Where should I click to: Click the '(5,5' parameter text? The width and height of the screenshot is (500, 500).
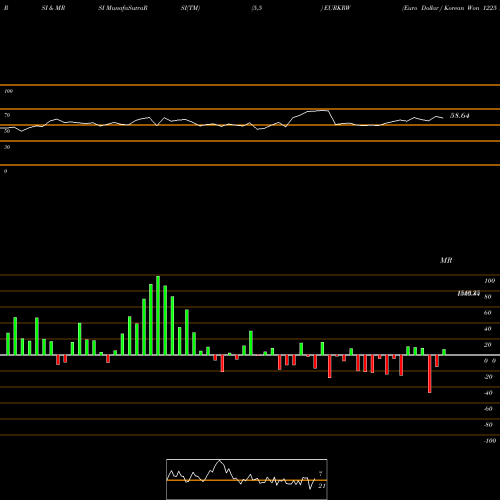[x=256, y=8]
